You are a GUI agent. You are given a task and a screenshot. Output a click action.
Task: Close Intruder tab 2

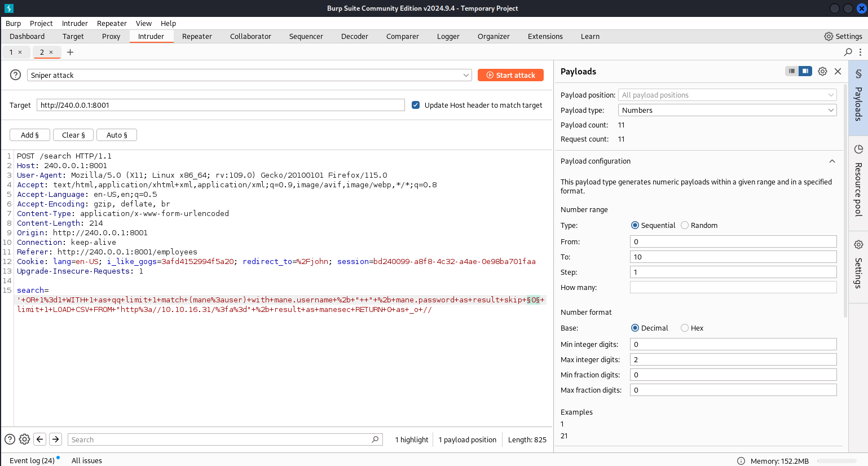(x=51, y=52)
